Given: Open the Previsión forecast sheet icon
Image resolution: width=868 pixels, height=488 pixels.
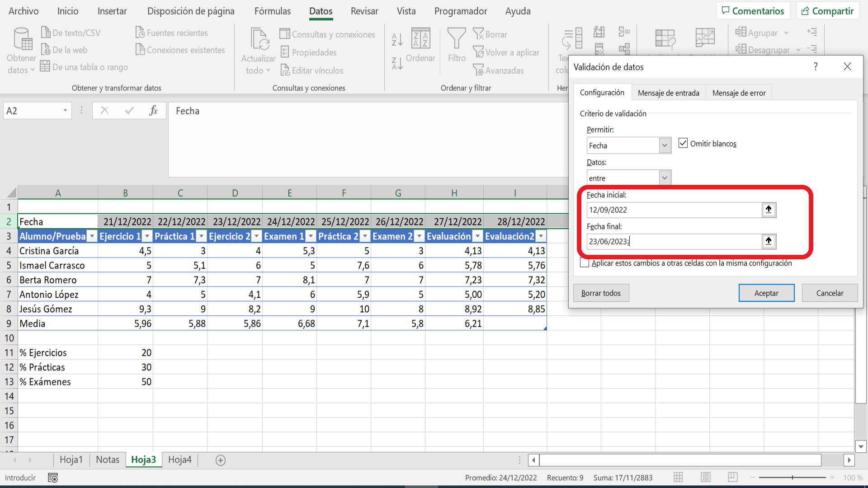Looking at the screenshot, I should click(705, 38).
